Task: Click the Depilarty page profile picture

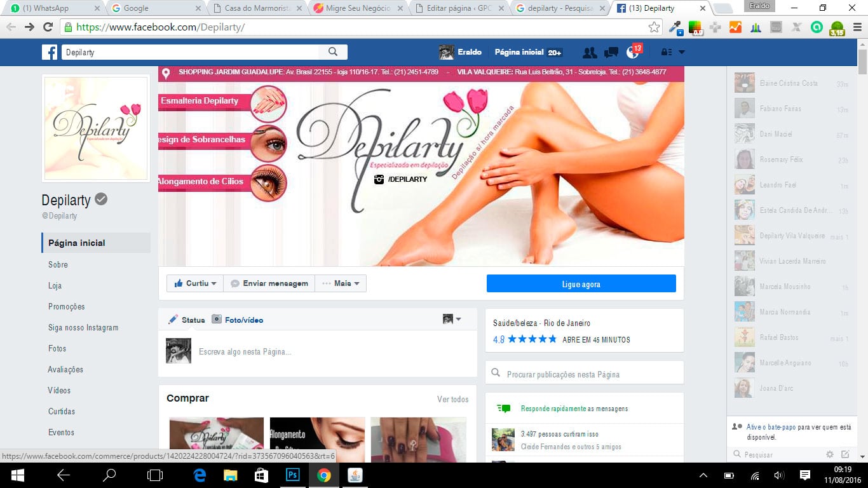Action: click(x=96, y=128)
